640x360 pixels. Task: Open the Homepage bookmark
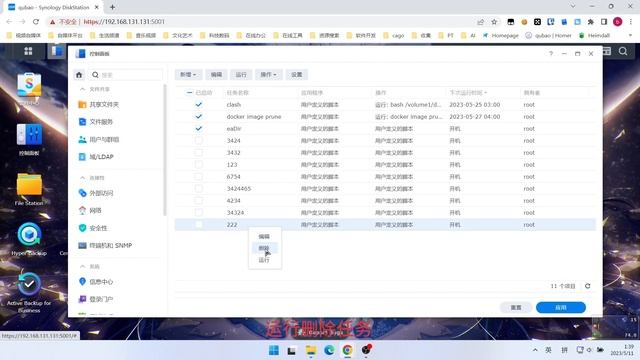point(500,36)
